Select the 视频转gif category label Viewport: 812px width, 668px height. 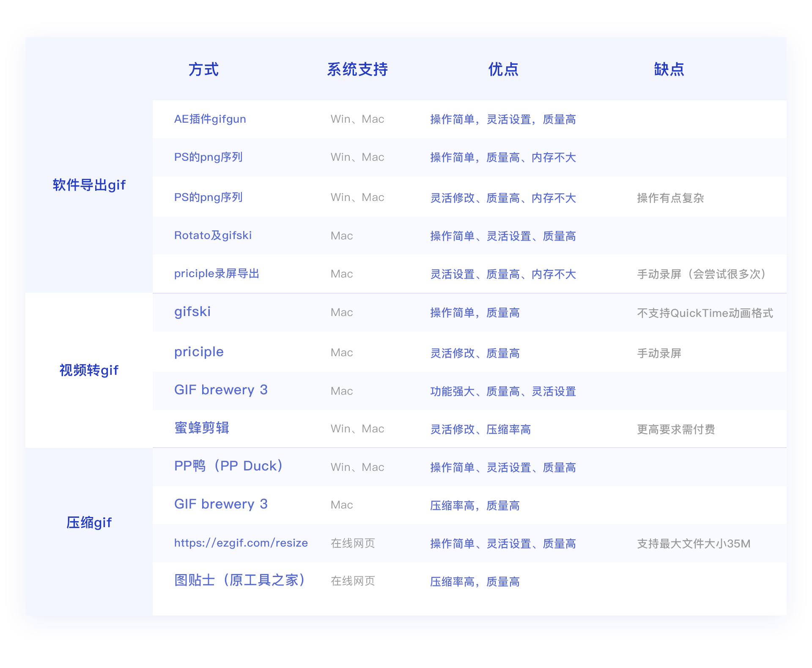pyautogui.click(x=89, y=370)
